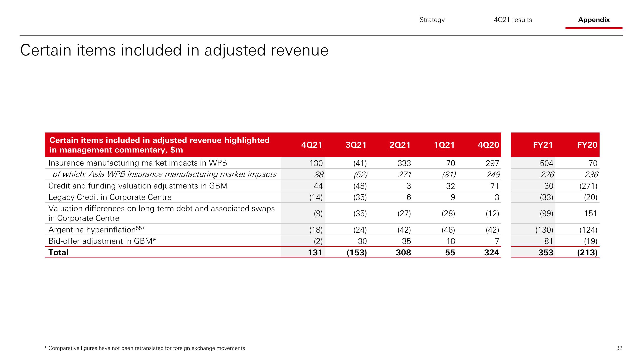Click the FY20 Valuation differences value 151

point(591,213)
